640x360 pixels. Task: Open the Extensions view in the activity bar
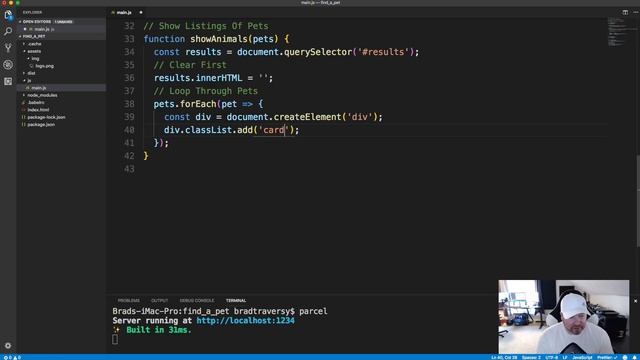click(x=8, y=81)
